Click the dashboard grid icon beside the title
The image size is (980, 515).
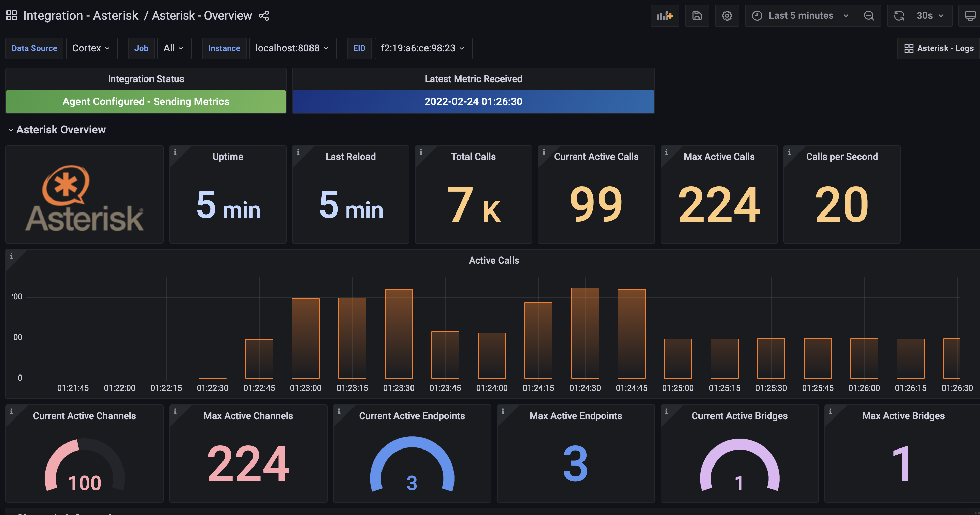coord(11,16)
